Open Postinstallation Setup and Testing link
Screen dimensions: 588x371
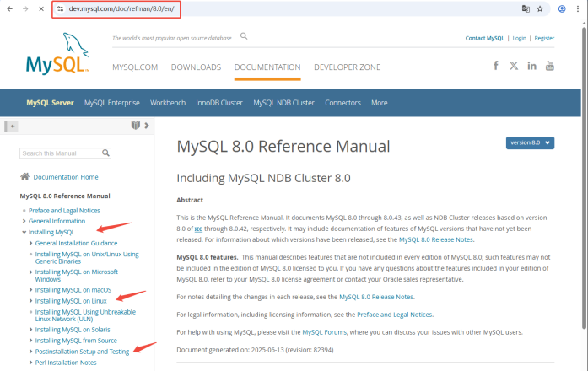coord(82,352)
